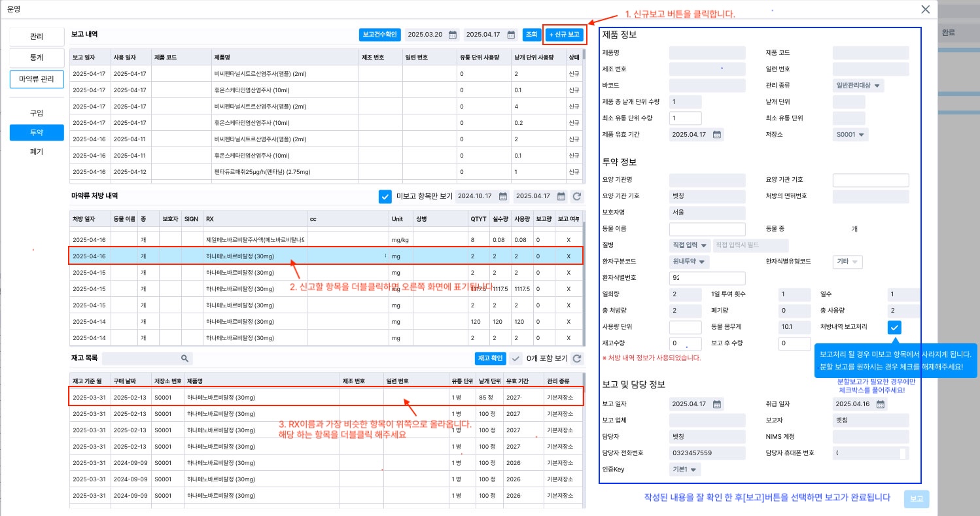Image resolution: width=980 pixels, height=516 pixels.
Task: Click the 처방 일자 column header
Action: click(90, 218)
